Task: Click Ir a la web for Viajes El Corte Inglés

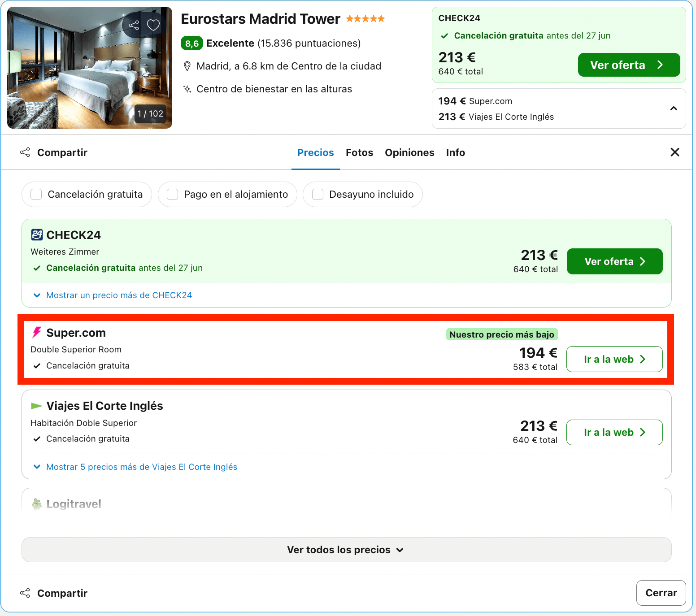Action: pos(614,432)
